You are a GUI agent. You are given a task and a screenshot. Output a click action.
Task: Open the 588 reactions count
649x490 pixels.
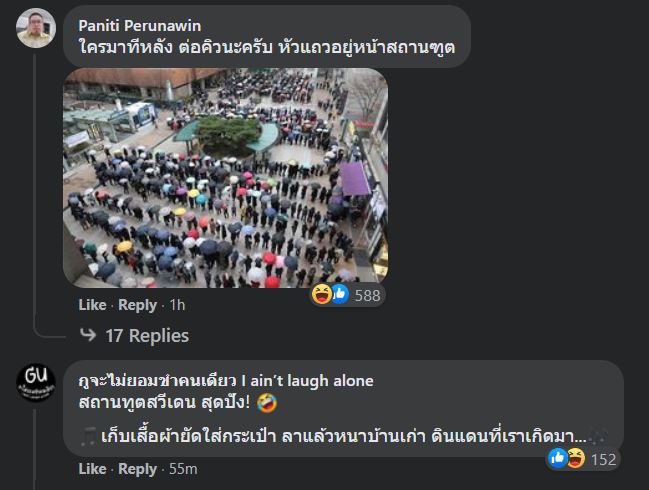tap(368, 295)
